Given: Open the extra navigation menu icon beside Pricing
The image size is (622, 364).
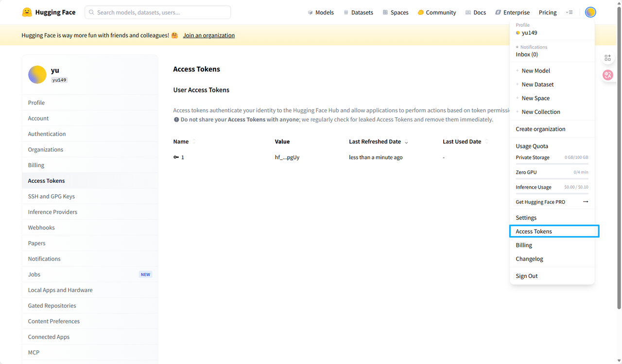Looking at the screenshot, I should pyautogui.click(x=570, y=12).
